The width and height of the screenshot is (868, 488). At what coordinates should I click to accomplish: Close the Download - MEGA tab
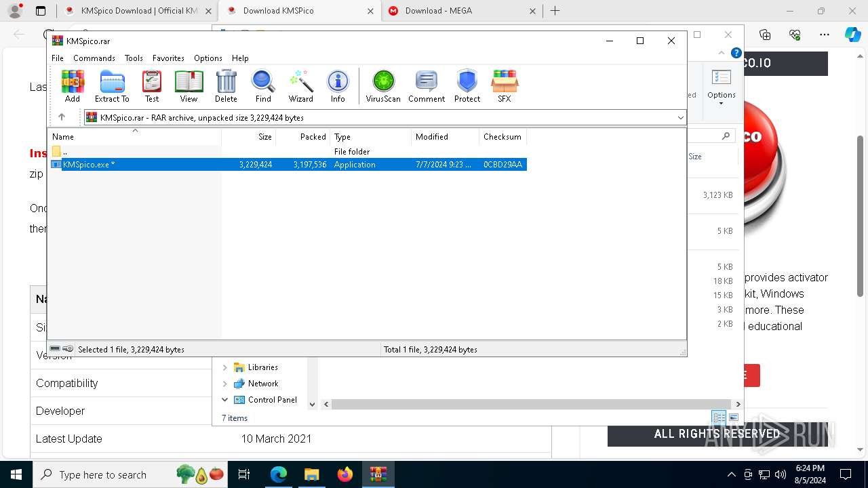[x=532, y=11]
